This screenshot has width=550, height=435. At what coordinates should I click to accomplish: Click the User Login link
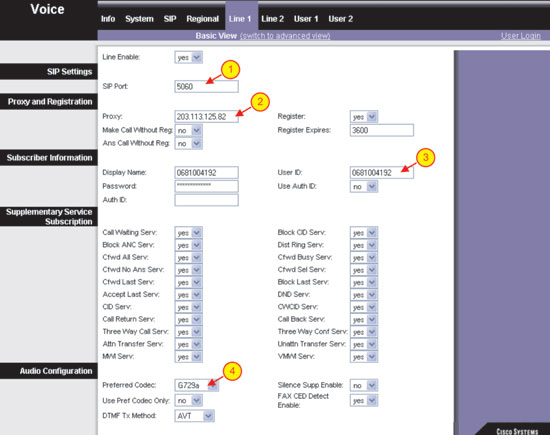pos(521,36)
